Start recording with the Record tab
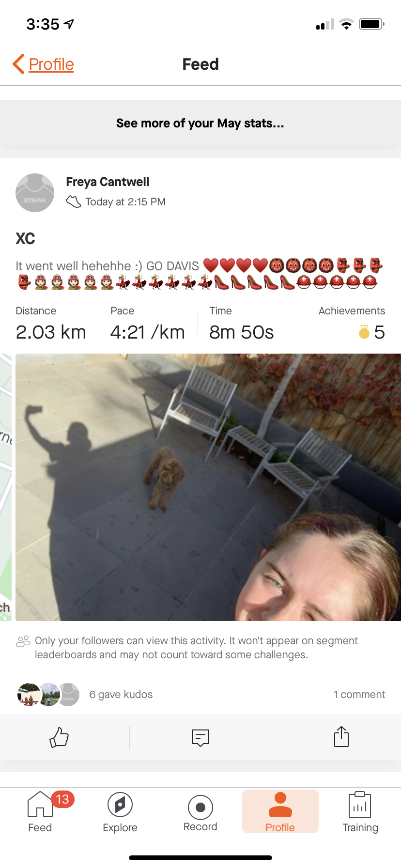401x868 pixels. click(200, 811)
